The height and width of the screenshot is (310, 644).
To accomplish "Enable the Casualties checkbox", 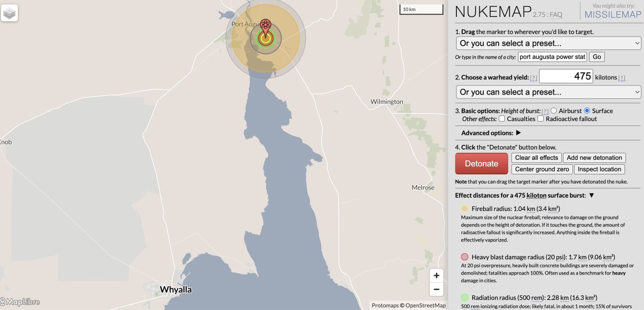I will click(502, 119).
